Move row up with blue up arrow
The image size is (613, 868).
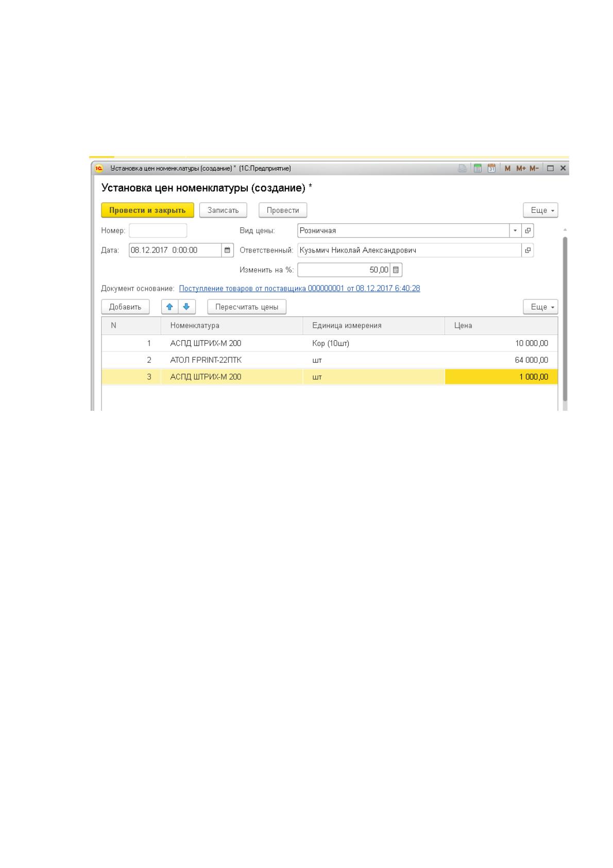click(169, 307)
